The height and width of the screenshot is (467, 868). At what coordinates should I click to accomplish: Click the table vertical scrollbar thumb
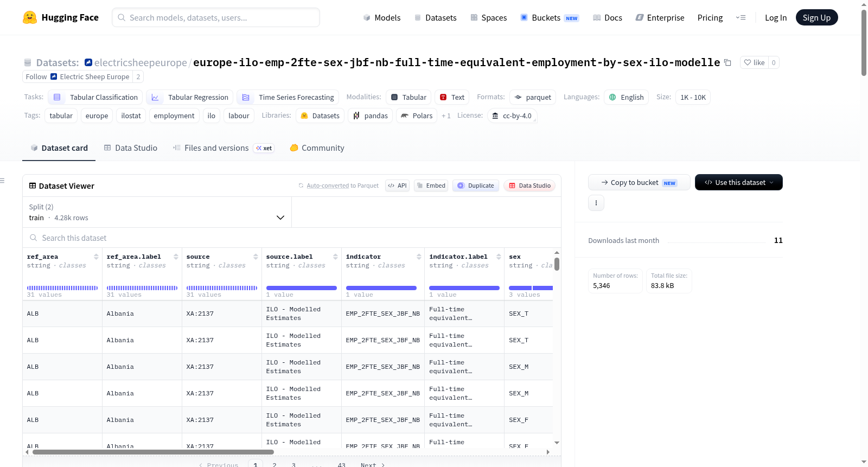(557, 264)
